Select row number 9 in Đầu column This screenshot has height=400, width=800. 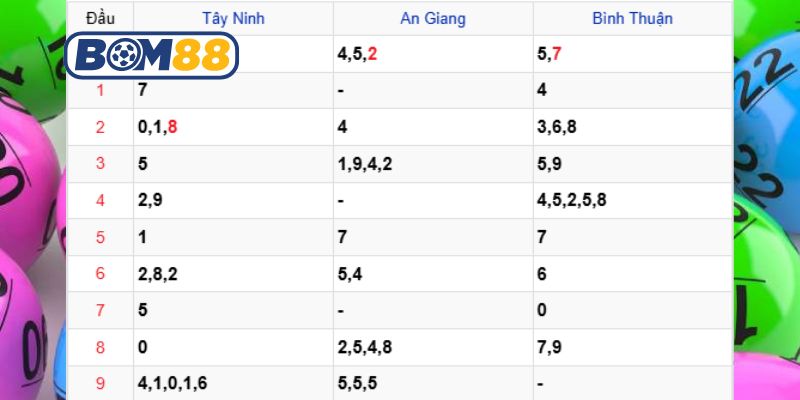pos(100,384)
